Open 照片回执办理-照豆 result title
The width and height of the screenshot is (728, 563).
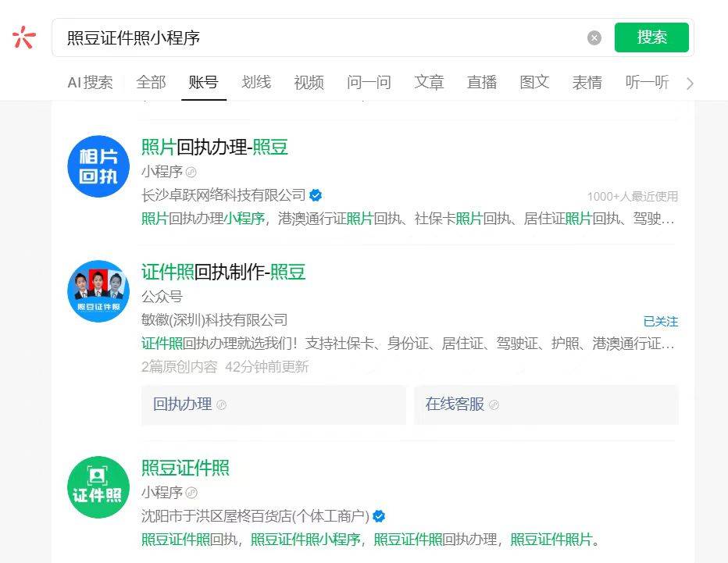(215, 147)
